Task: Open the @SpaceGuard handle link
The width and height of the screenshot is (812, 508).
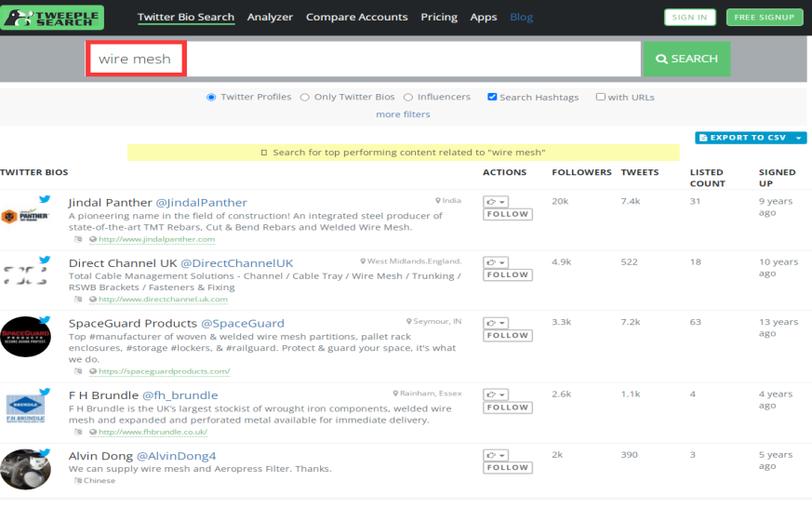Action: point(243,323)
